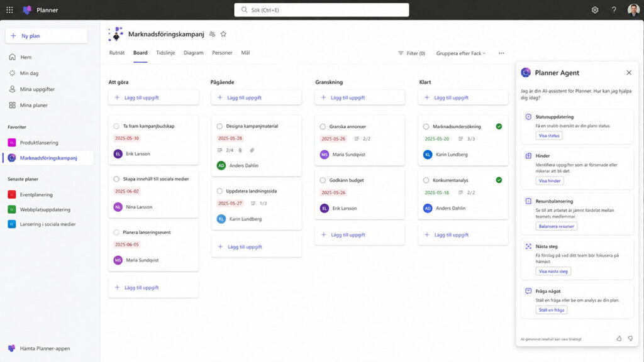Mark Godkänn budget as complete

pos(323,180)
